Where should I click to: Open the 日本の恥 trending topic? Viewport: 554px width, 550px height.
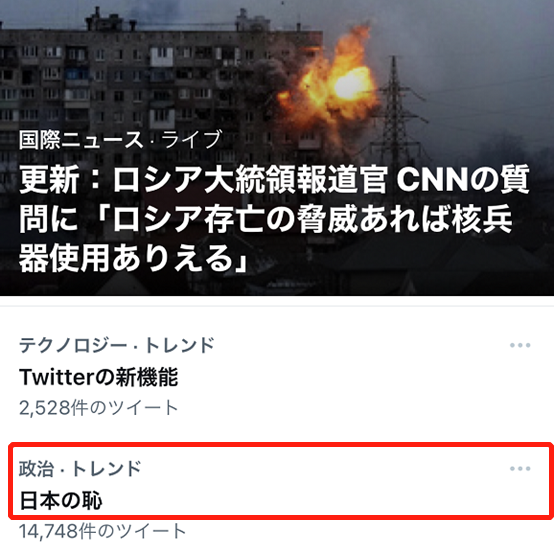point(61,501)
